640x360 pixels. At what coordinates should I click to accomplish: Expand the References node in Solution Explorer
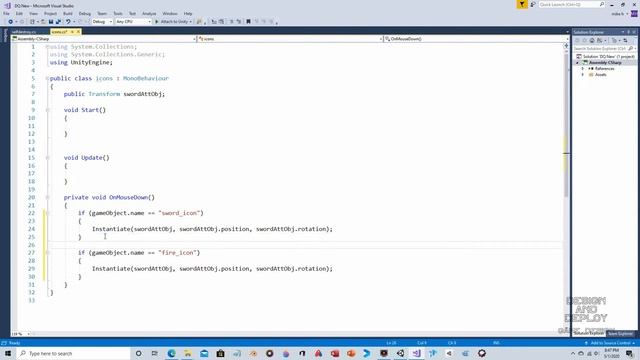tap(582, 69)
